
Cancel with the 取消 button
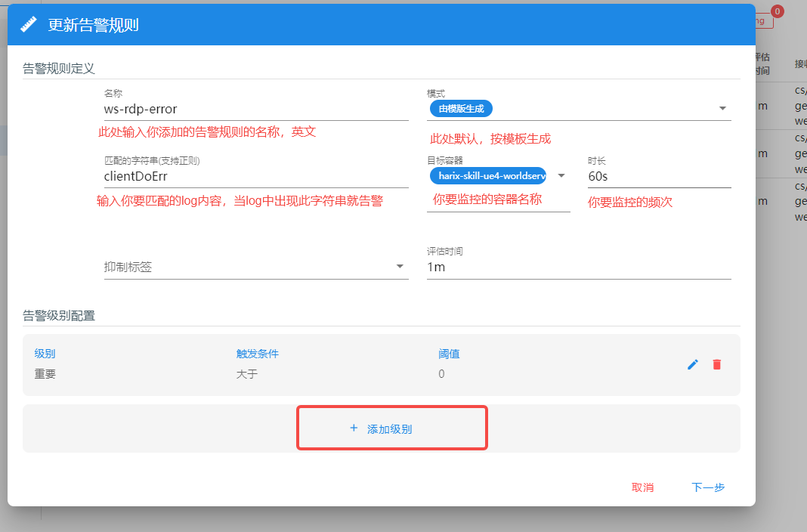642,487
